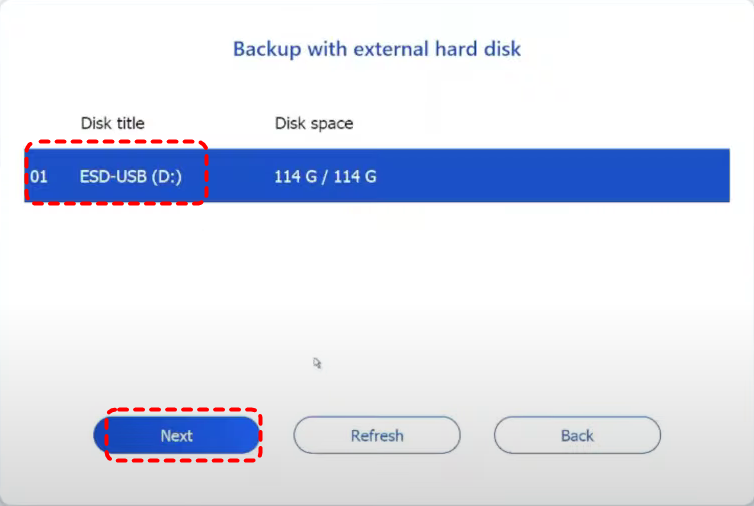This screenshot has width=754, height=506.
Task: Click the 'ESD-USB' name text
Action: pyautogui.click(x=112, y=177)
